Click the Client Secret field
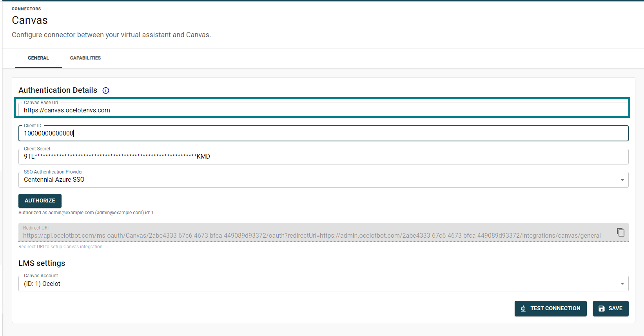 (323, 156)
